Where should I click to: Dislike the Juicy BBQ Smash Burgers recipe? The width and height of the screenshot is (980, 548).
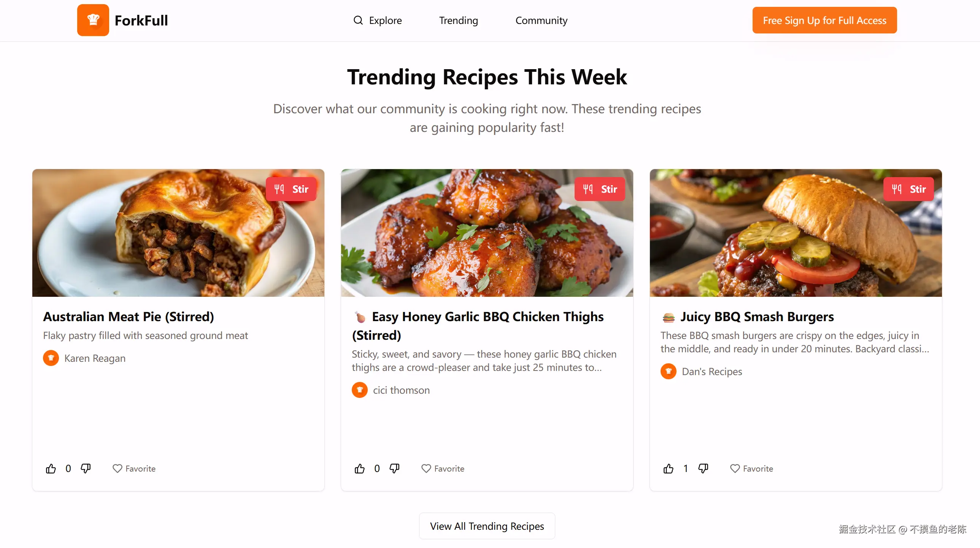click(x=704, y=469)
